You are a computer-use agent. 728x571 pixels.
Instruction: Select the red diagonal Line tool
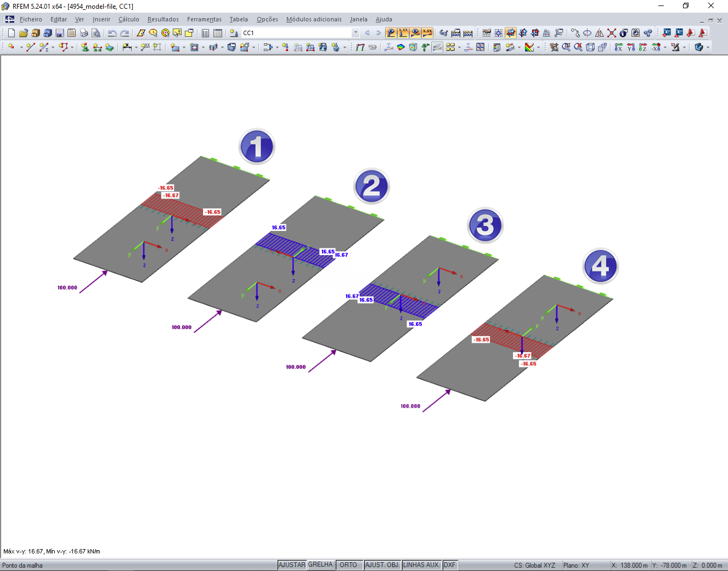tap(30, 47)
